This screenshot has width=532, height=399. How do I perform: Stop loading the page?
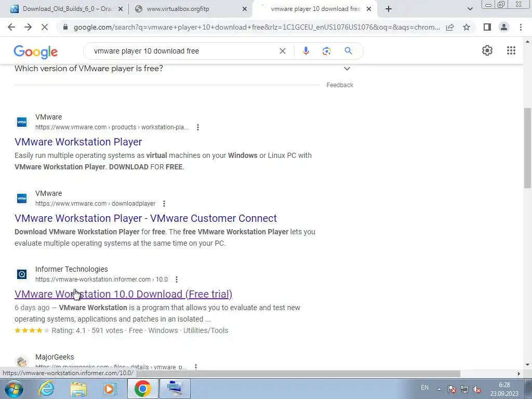click(45, 27)
